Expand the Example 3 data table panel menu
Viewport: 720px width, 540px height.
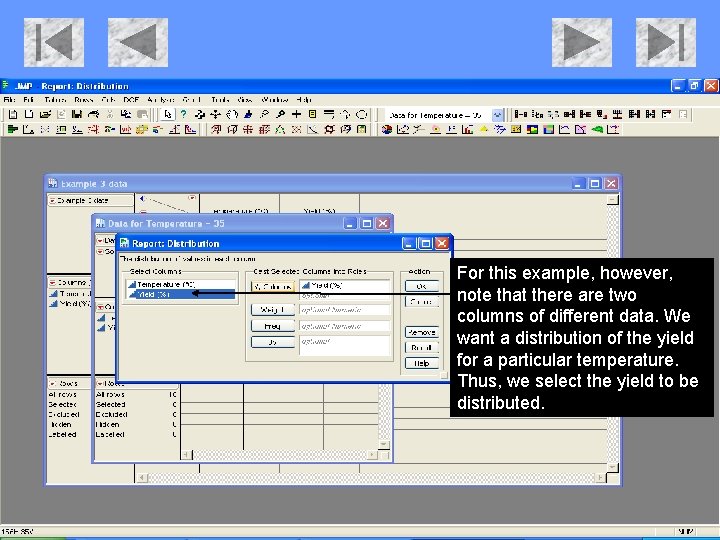(53, 200)
